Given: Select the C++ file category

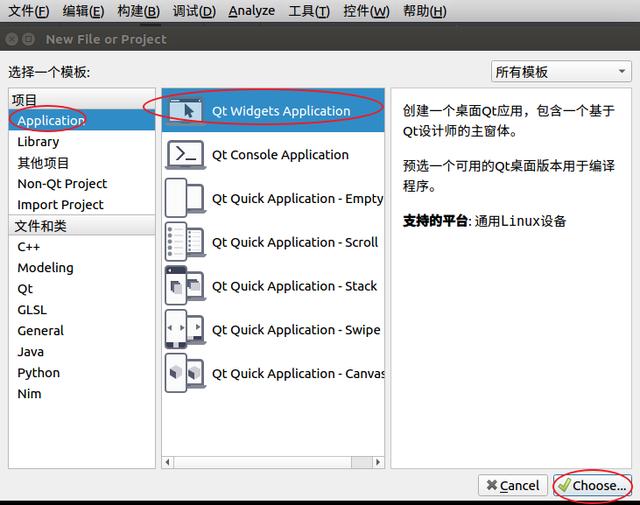Looking at the screenshot, I should click(x=82, y=247).
